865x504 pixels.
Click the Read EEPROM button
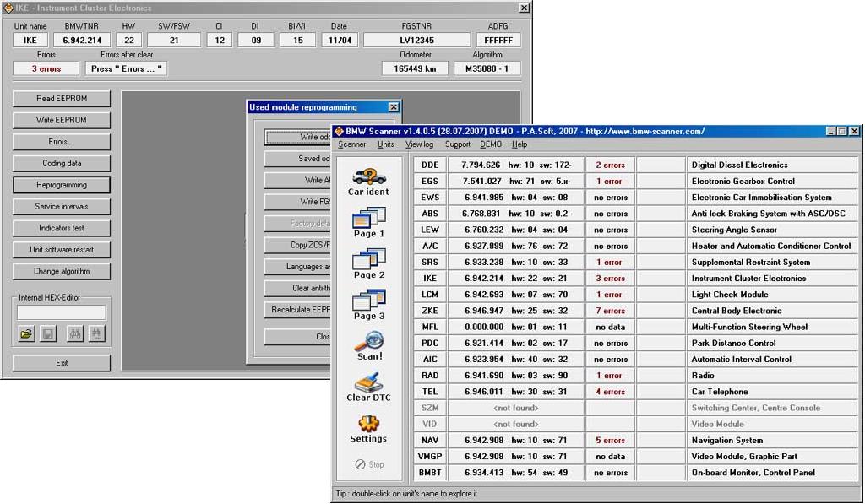(x=62, y=98)
